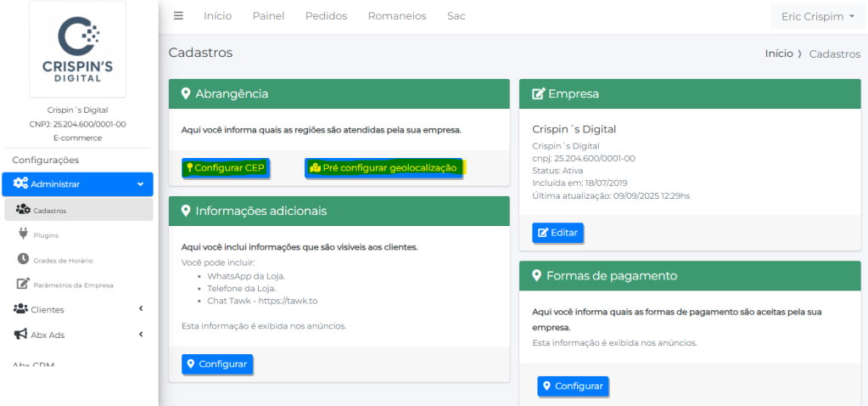Viewport: 868px width, 406px height.
Task: Open the Pedidos navigation tab
Action: [326, 16]
